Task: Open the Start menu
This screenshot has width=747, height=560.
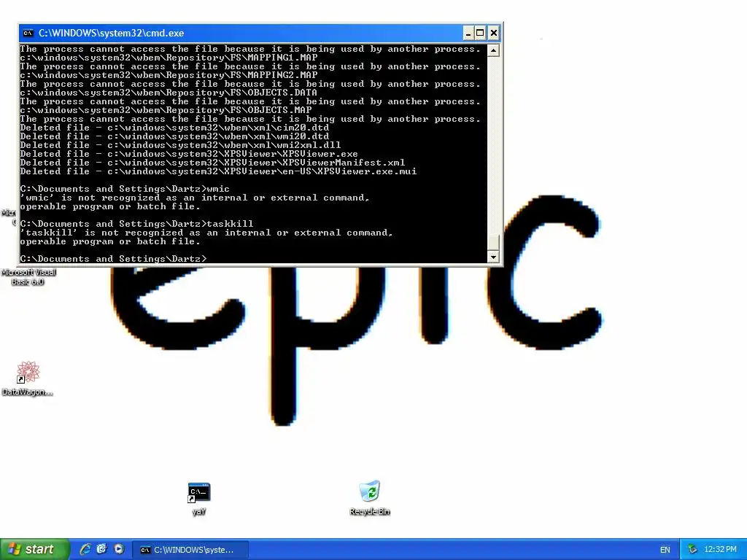Action: pyautogui.click(x=34, y=549)
